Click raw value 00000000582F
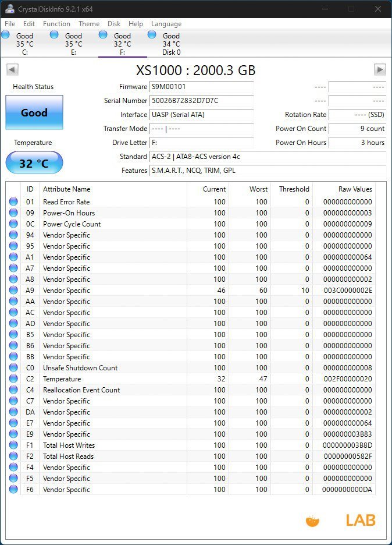Screen dimensions: 392x545 click(x=348, y=456)
